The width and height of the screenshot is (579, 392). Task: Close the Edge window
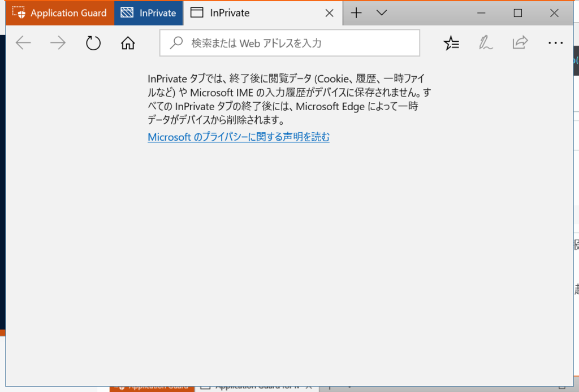(554, 13)
